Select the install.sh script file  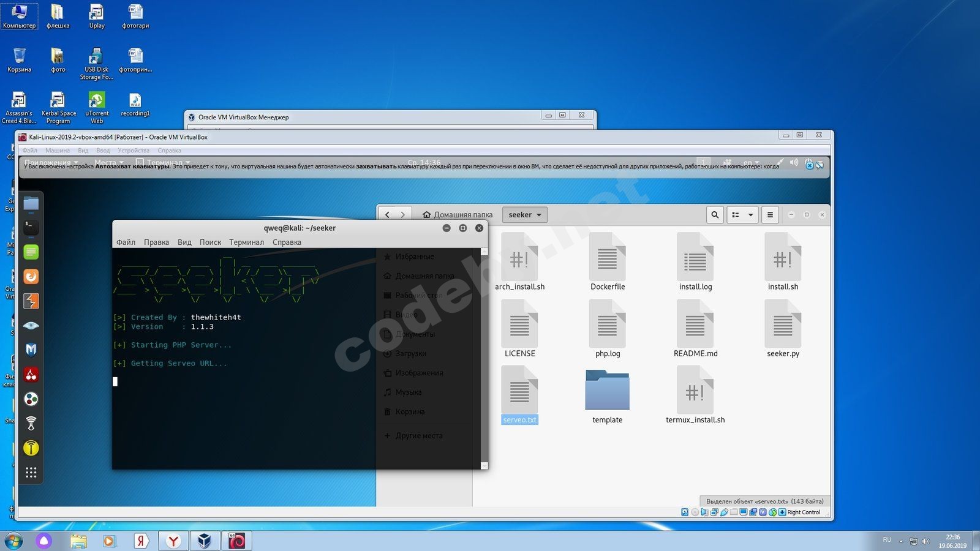783,263
